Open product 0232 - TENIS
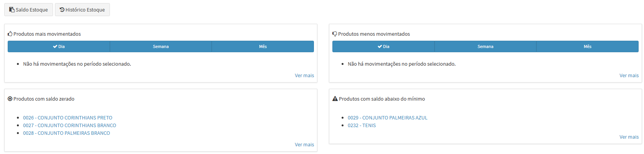 tap(362, 126)
